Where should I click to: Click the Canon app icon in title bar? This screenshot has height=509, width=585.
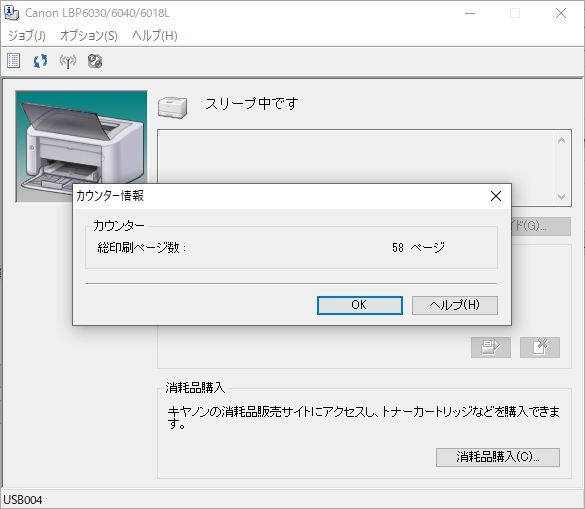pyautogui.click(x=12, y=13)
